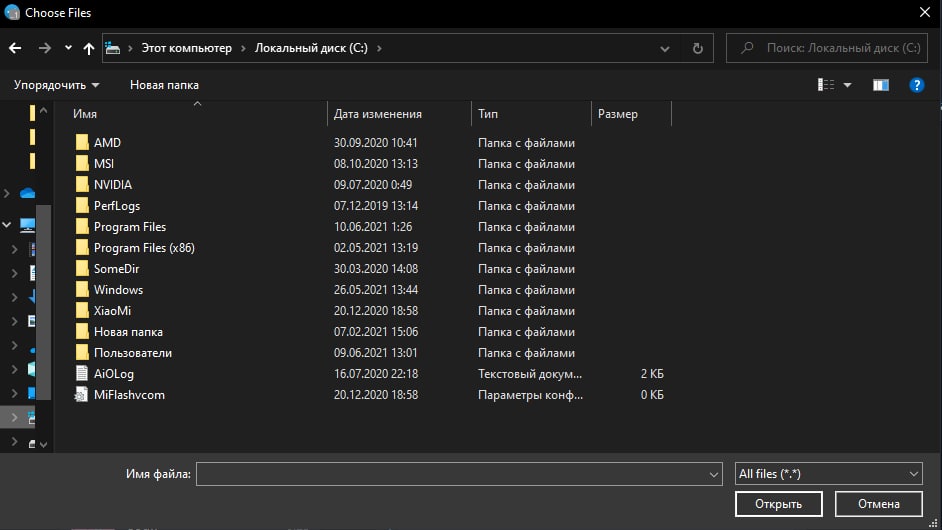The image size is (942, 530).
Task: Click the Отмена button
Action: tap(878, 504)
